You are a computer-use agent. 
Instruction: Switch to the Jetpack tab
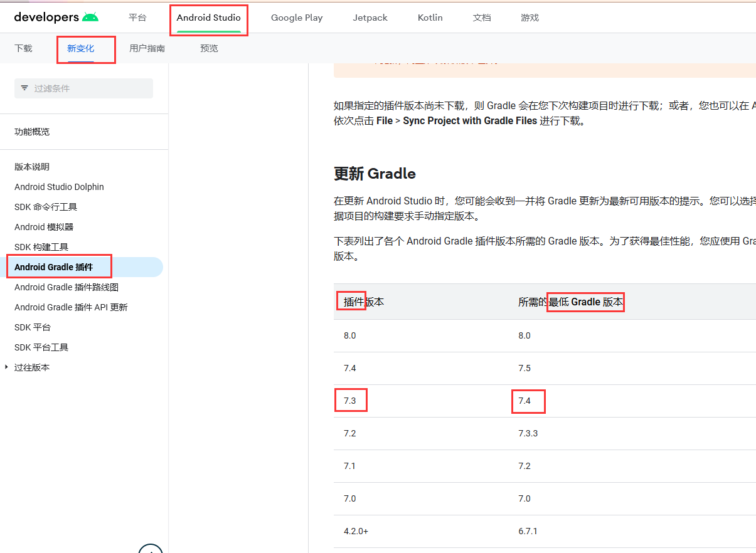(370, 18)
